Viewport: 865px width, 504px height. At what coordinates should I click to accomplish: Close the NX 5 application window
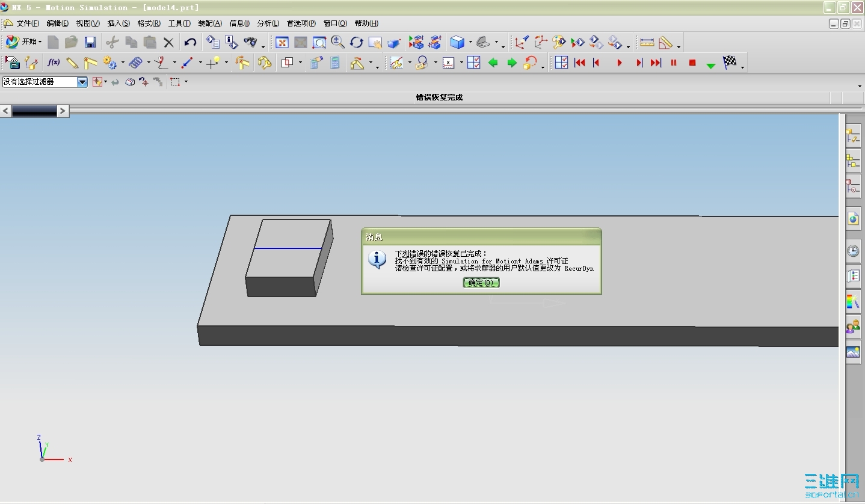(x=857, y=8)
